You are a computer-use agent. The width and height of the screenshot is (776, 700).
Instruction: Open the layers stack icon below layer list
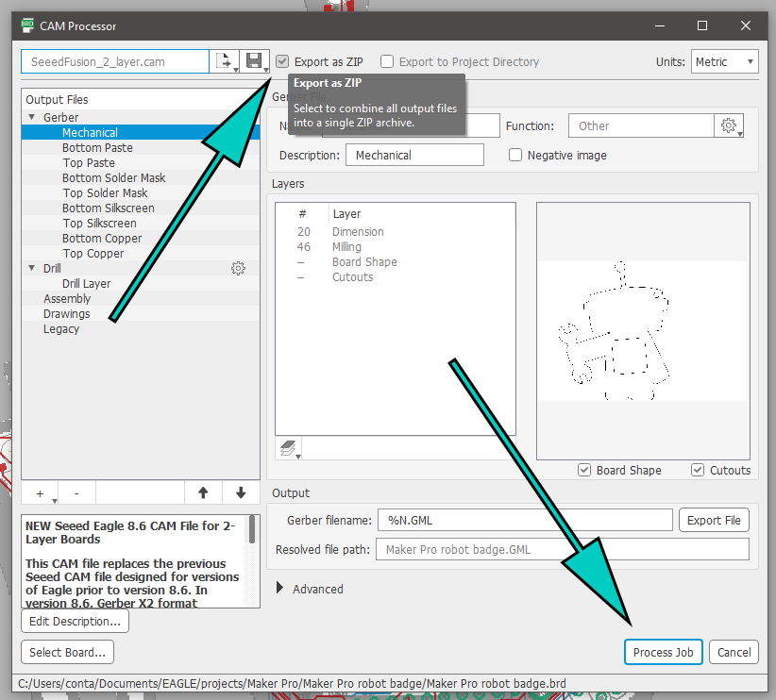287,448
